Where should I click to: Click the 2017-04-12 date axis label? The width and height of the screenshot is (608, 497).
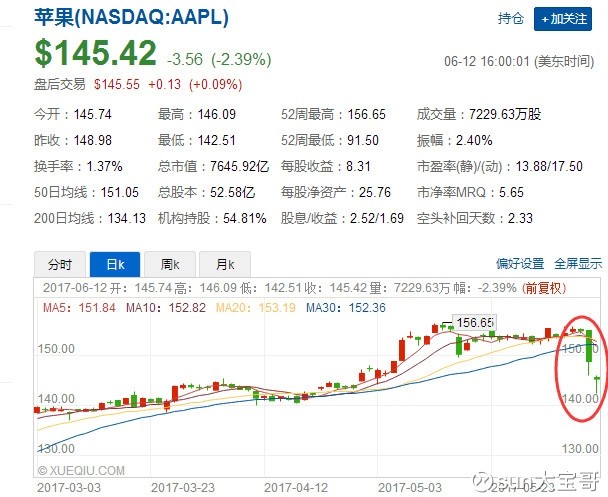coord(296,487)
